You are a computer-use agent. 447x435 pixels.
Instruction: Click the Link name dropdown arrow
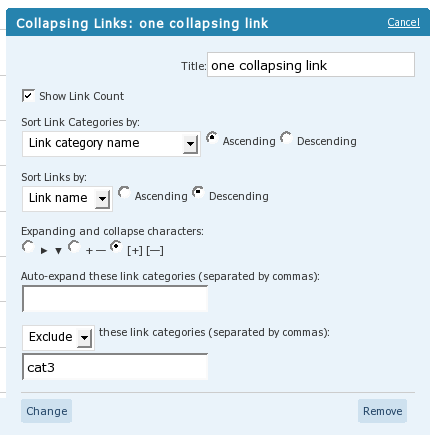coord(102,199)
